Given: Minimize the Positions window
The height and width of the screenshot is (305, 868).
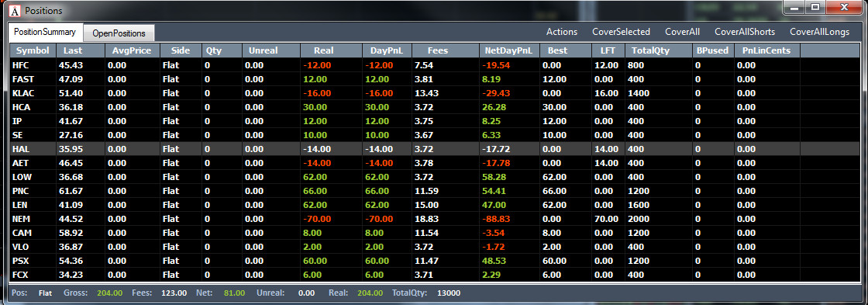Looking at the screenshot, I should coord(795,8).
